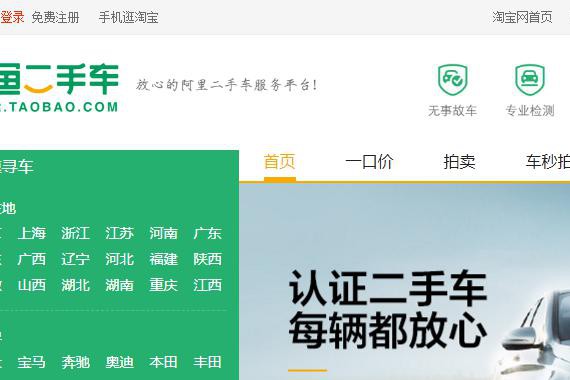Viewport: 570px width, 380px height.
Task: Switch to the 一口价 tab
Action: (369, 162)
